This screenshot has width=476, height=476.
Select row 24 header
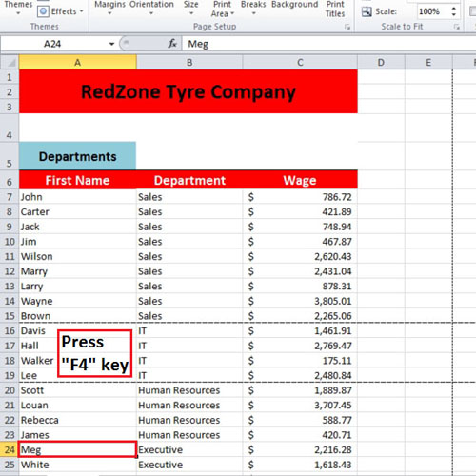click(10, 449)
